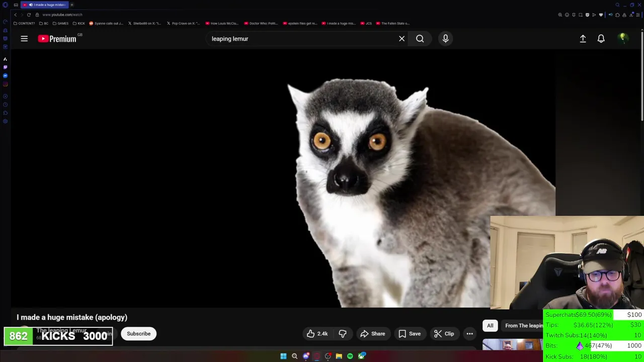Viewport: 644px width, 362px height.
Task: Run search with the magnifier button
Action: point(420,39)
